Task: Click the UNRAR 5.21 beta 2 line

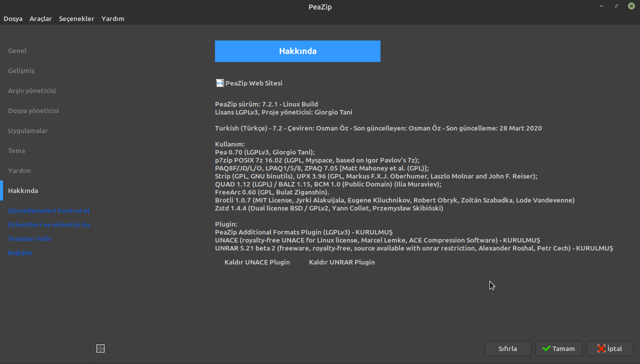Action: click(414, 248)
